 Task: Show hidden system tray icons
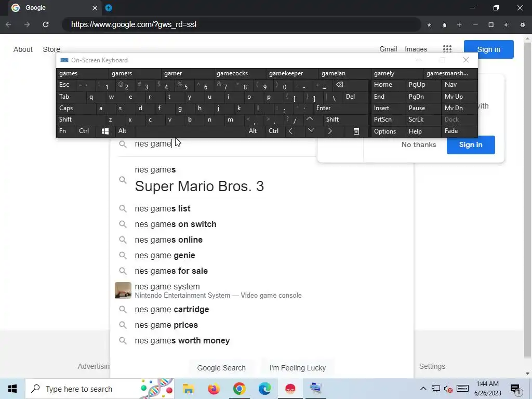pos(423,389)
